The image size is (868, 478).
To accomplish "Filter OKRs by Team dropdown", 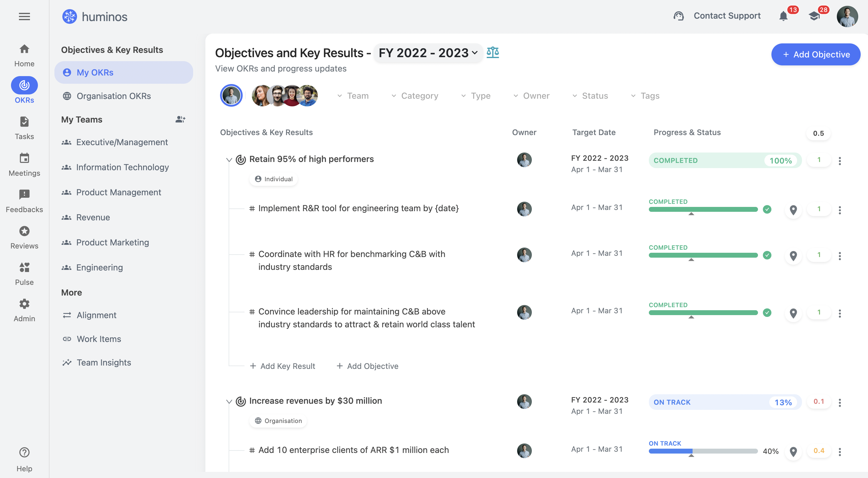I will (353, 95).
